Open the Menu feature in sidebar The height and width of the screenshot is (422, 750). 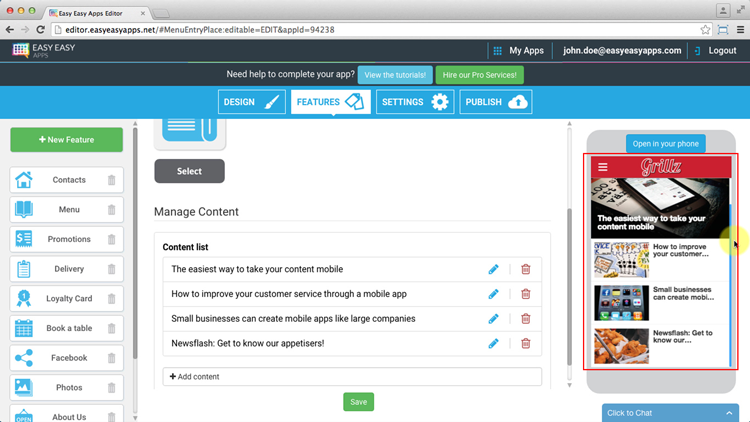coord(66,210)
